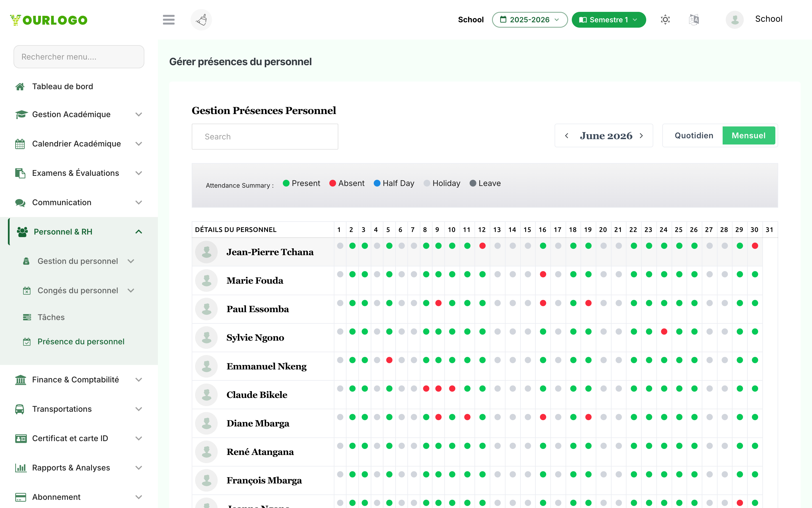This screenshot has width=812, height=508.
Task: Click Marie Fouda's avatar
Action: [206, 281]
